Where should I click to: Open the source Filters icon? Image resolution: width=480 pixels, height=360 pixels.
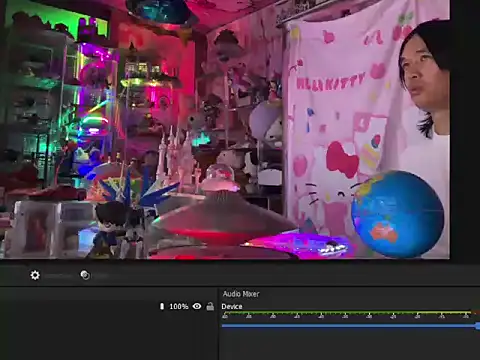coord(85,275)
